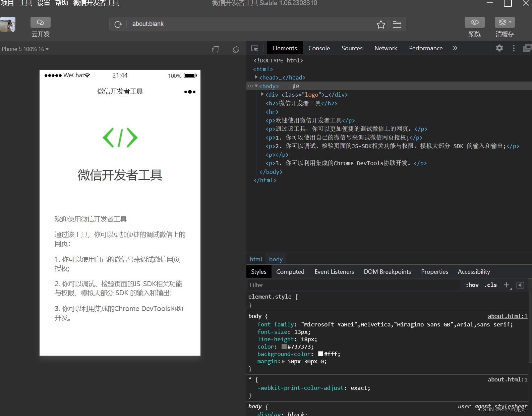
Task: Click the detach simulator window icon
Action: pos(216,49)
